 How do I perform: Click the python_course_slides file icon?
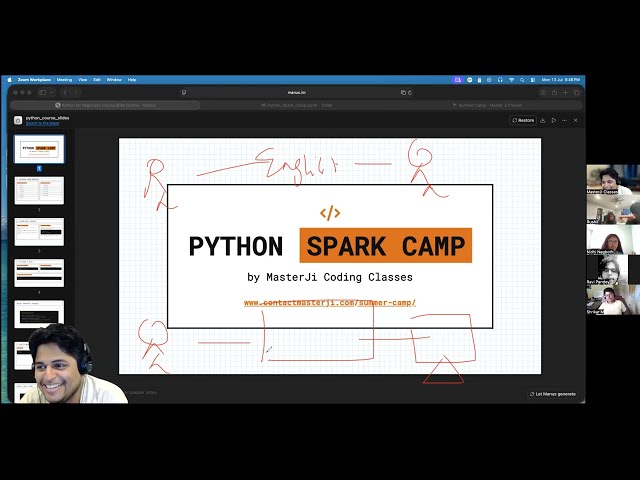[18, 120]
